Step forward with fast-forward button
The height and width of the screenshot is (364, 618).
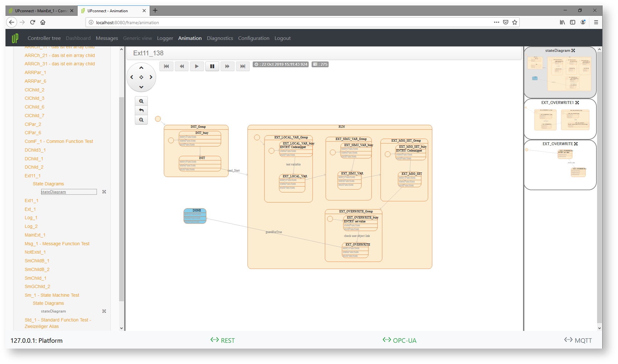[x=227, y=66]
